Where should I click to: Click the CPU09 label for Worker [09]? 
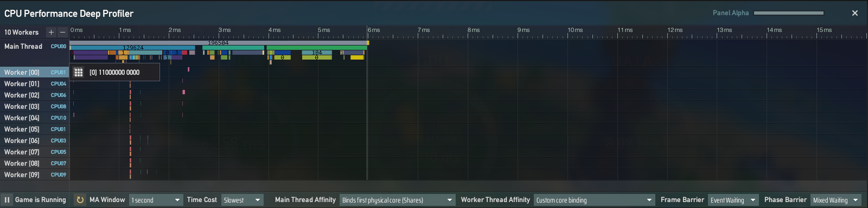tap(59, 175)
